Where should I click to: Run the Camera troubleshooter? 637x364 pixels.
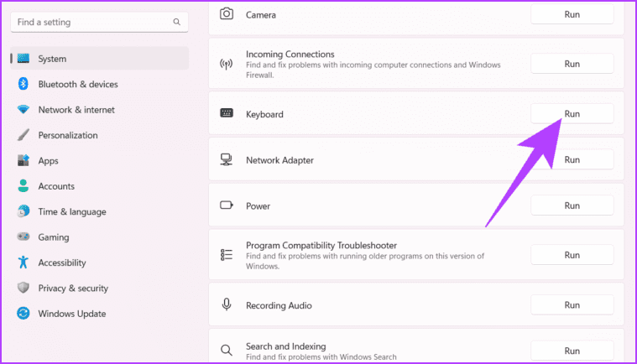[572, 14]
